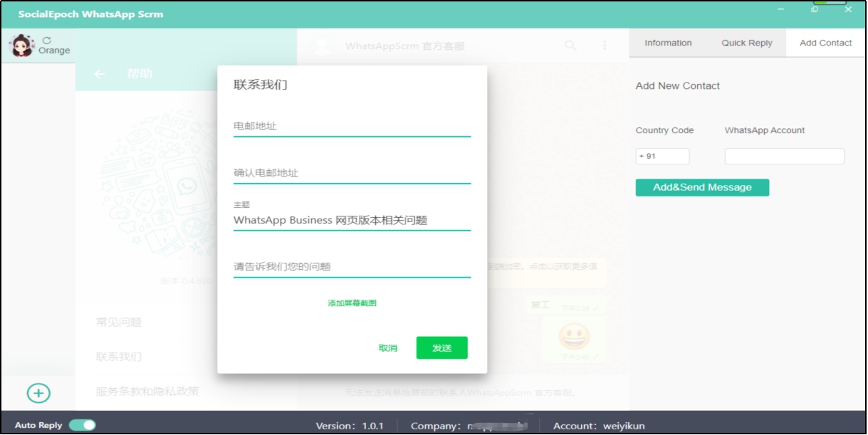Click the Account: weiyikun status text

599,426
